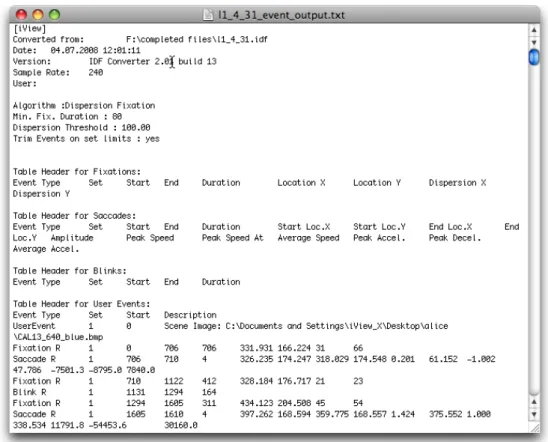Image resolution: width=548 pixels, height=442 pixels.
Task: Click the value 30160.0 on last line
Action: [x=181, y=425]
